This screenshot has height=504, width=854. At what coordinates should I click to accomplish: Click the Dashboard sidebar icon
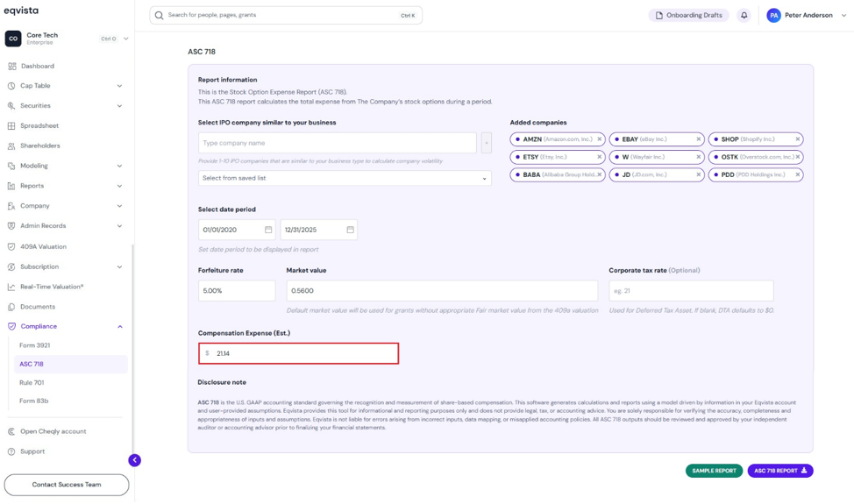pyautogui.click(x=11, y=66)
